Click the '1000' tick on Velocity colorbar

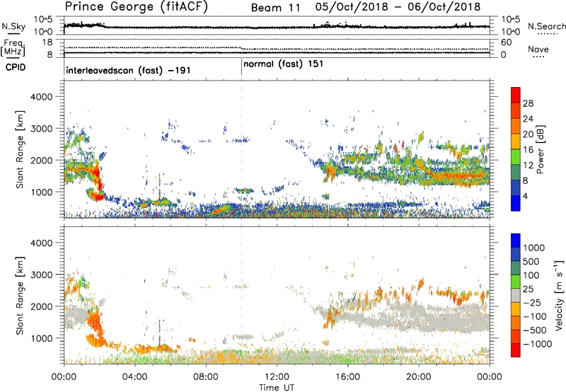(534, 248)
